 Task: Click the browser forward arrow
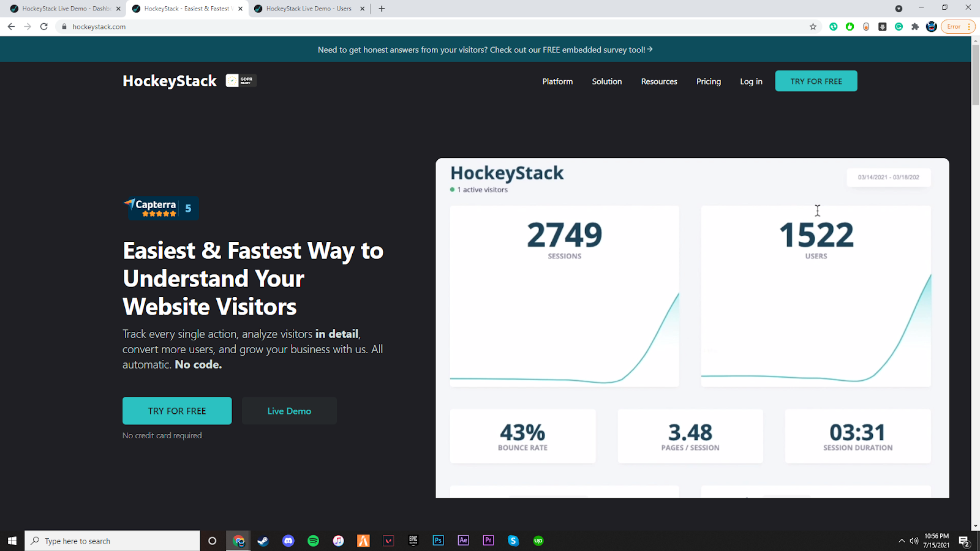(x=28, y=26)
